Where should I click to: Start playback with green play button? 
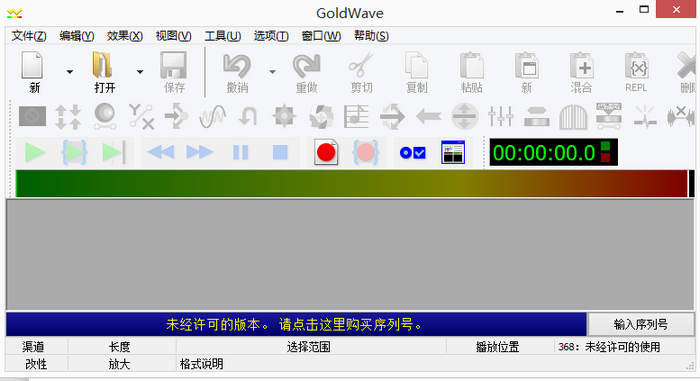35,153
